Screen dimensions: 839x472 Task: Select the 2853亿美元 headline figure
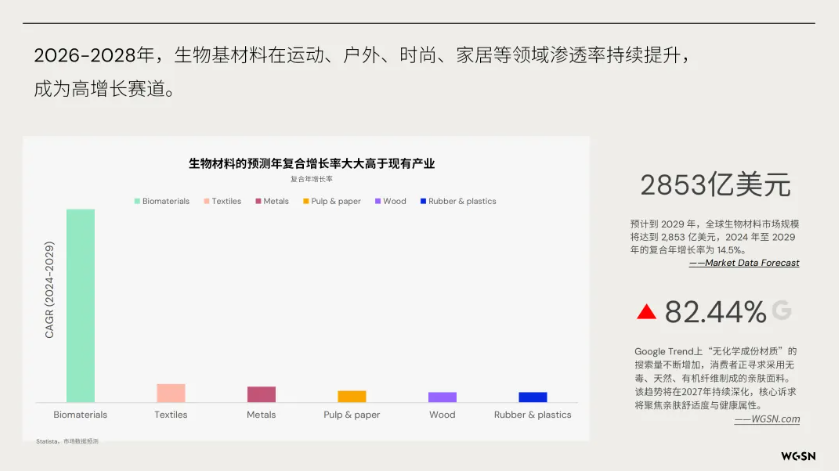tap(715, 185)
